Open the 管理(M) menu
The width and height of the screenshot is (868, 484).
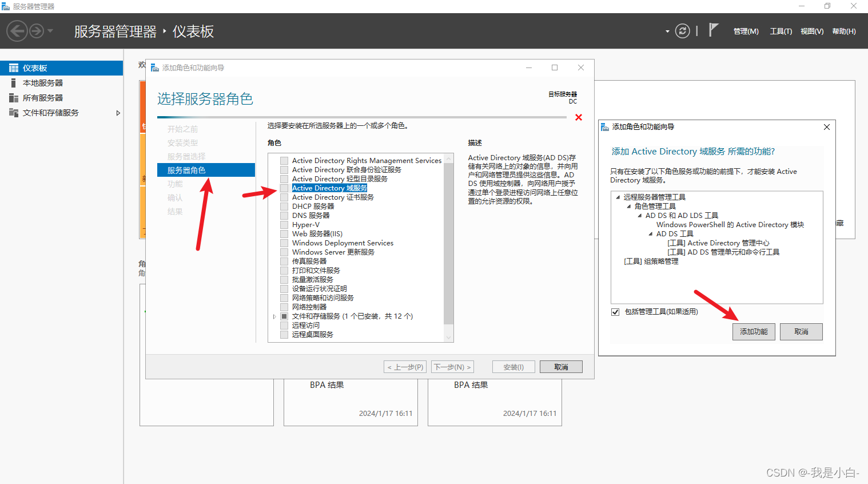point(746,31)
